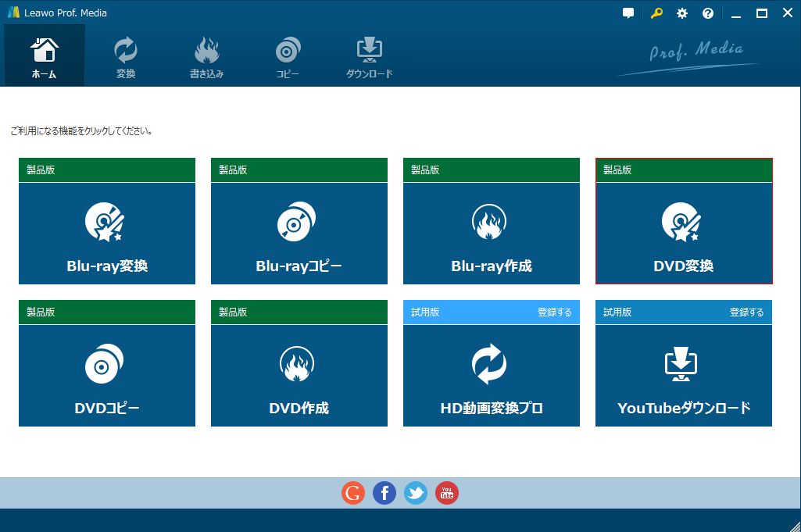Screen dimensions: 801x532
Task: Open the ダウンロード tab
Action: click(369, 57)
